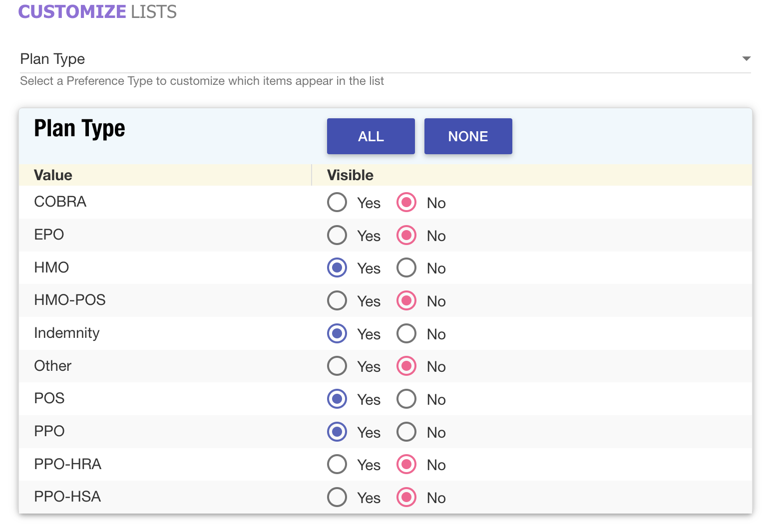The height and width of the screenshot is (532, 764).
Task: Set PPO visibility to No
Action: (406, 432)
